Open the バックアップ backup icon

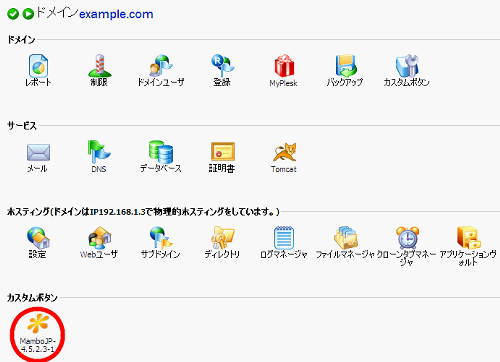point(345,66)
